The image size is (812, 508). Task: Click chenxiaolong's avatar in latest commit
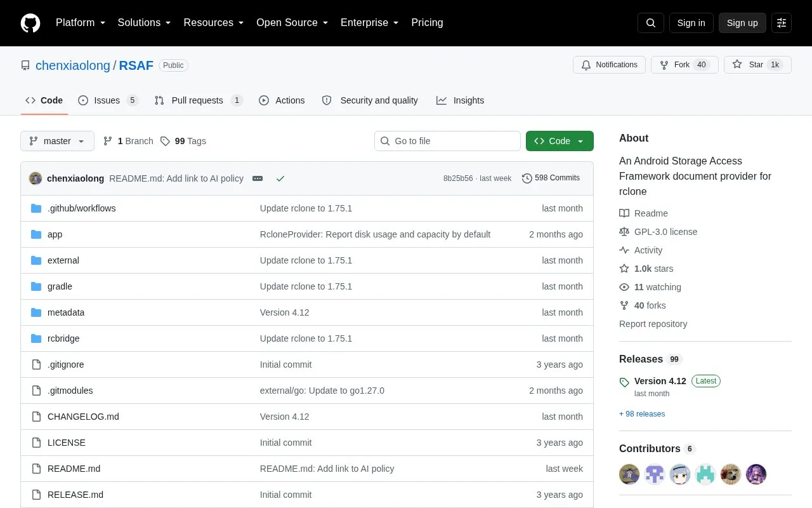tap(36, 178)
